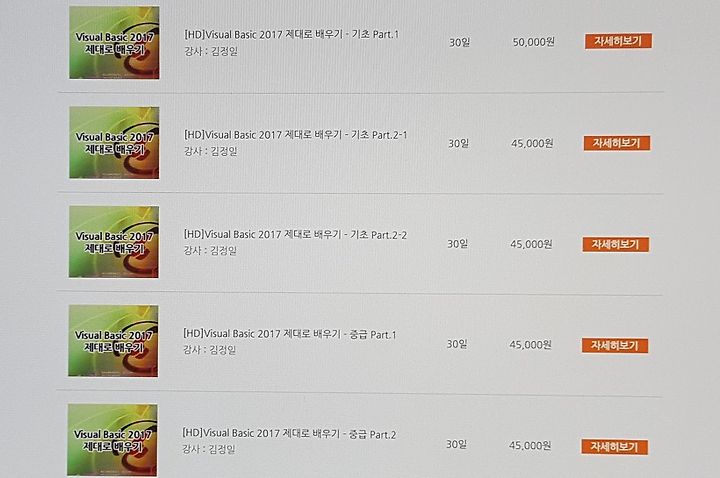This screenshot has width=720, height=478.
Task: View details of 기초 Part.2-2 via 자세히보기
Action: (616, 244)
